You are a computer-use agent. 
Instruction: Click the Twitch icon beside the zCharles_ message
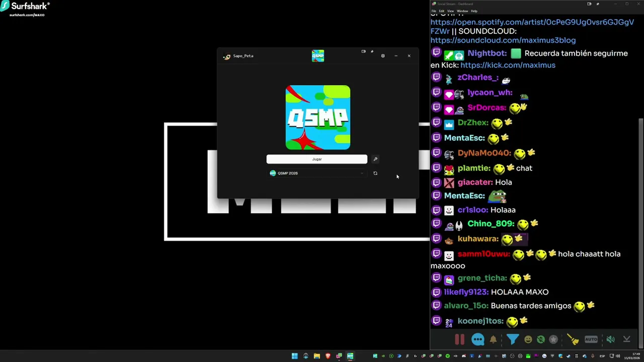coord(436,77)
